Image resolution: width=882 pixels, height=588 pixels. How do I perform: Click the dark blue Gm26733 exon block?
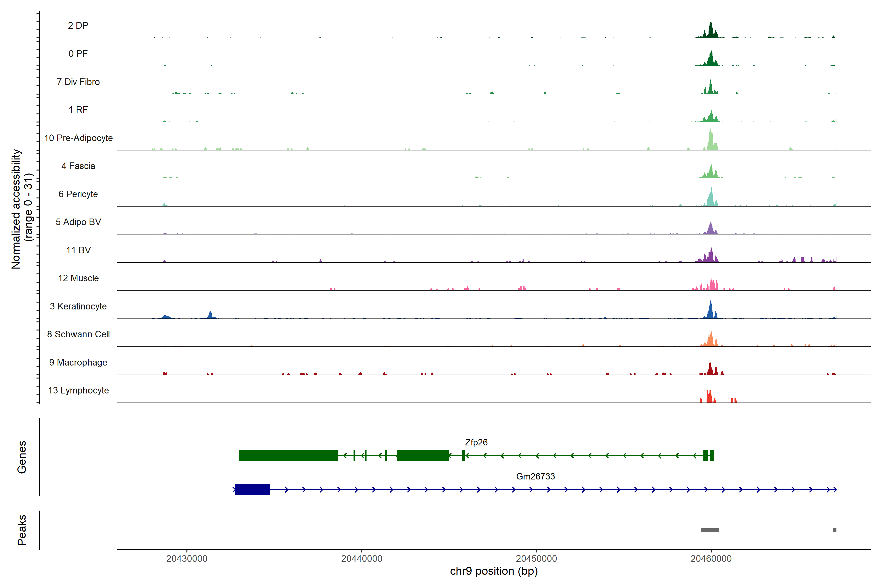252,489
